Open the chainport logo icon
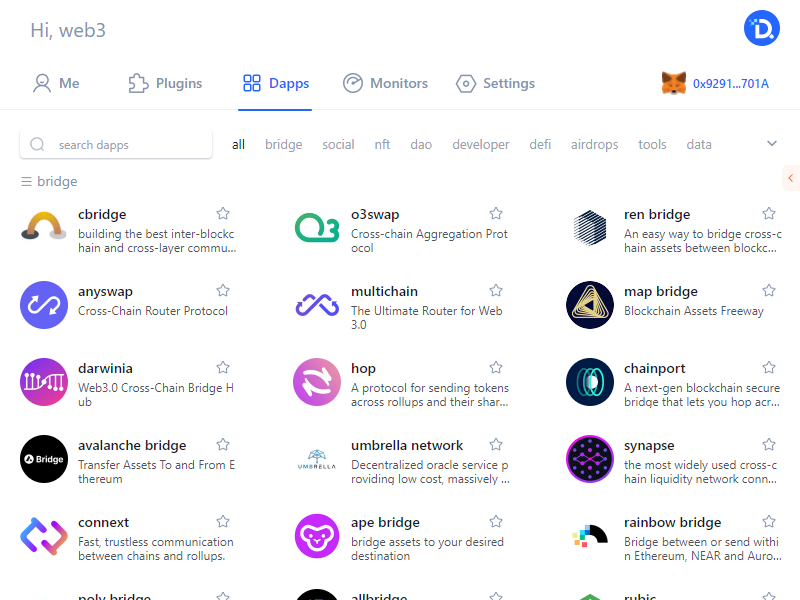Viewport: 800px width, 600px height. pyautogui.click(x=590, y=382)
